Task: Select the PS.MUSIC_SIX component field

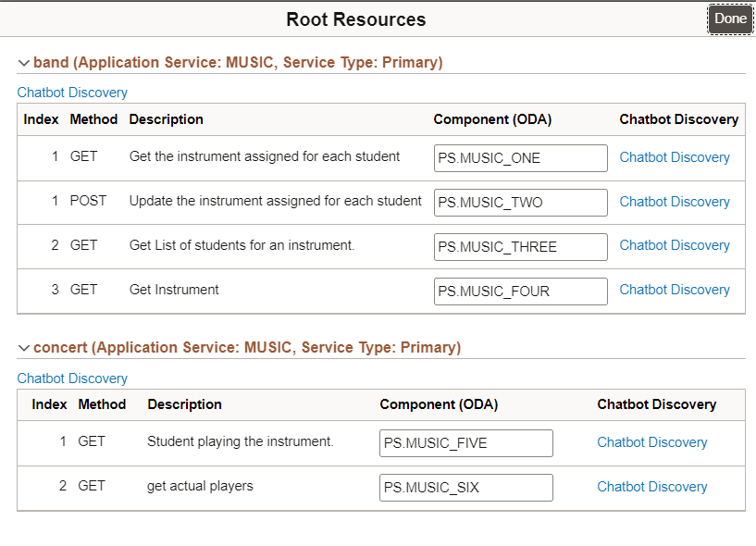Action: click(x=465, y=488)
